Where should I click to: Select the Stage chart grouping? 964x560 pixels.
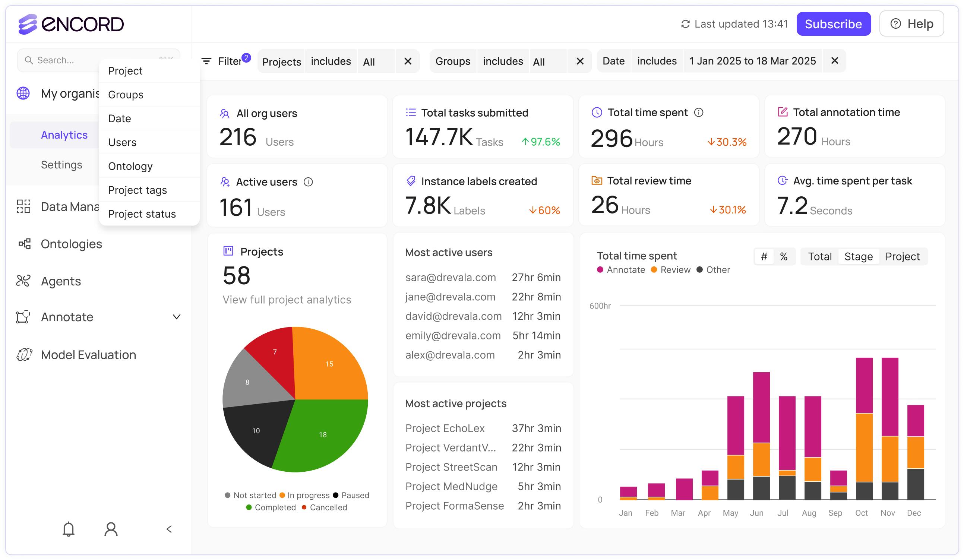coord(859,257)
